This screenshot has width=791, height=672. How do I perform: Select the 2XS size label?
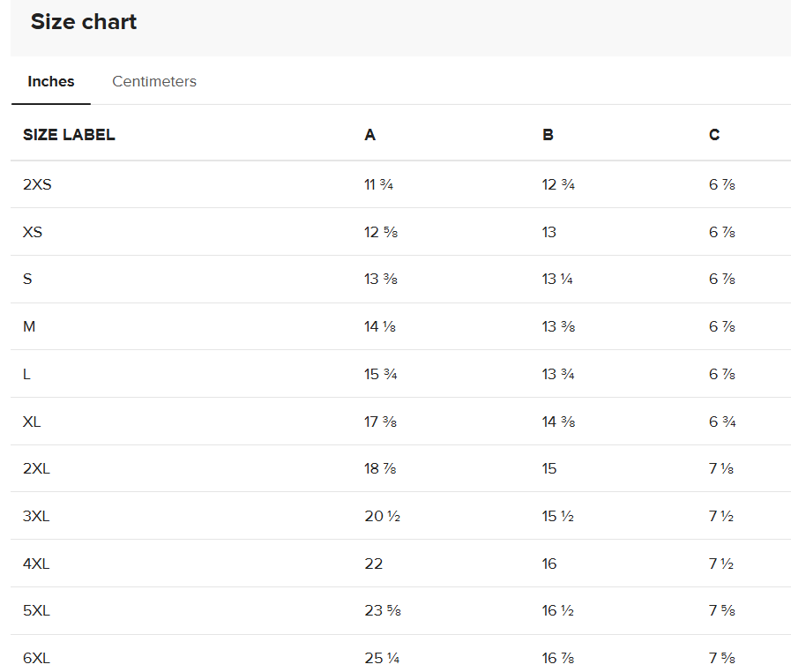39,185
